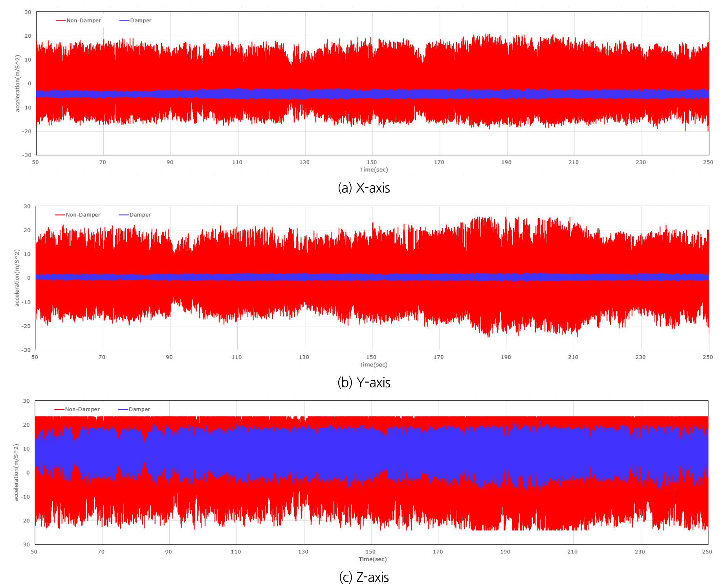Image resolution: width=724 pixels, height=588 pixels.
Task: Select the Non-Damper legend label in the Y-axis chart
Action: click(83, 215)
